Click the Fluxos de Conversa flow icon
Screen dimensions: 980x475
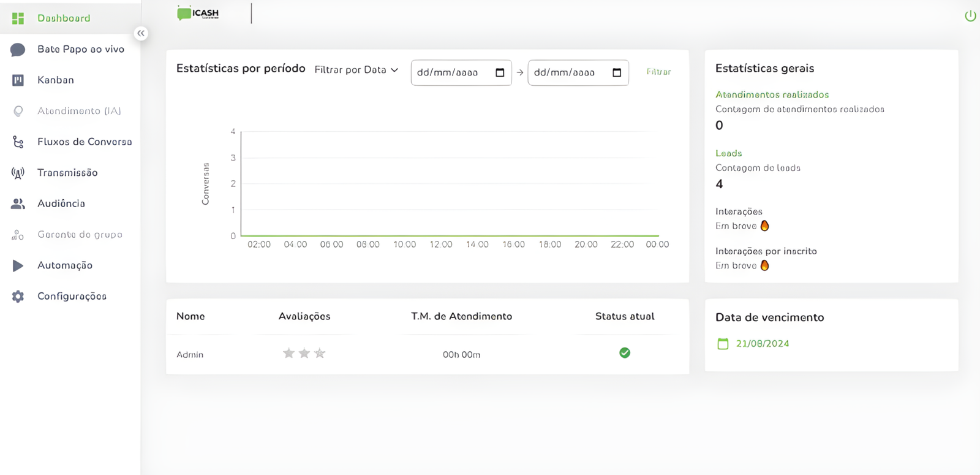pos(18,142)
